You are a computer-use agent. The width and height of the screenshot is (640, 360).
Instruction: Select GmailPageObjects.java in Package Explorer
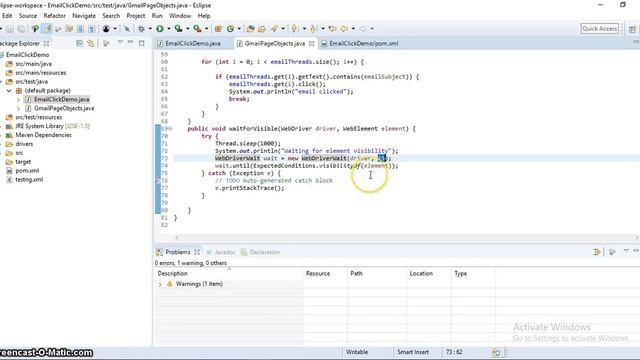coord(64,109)
